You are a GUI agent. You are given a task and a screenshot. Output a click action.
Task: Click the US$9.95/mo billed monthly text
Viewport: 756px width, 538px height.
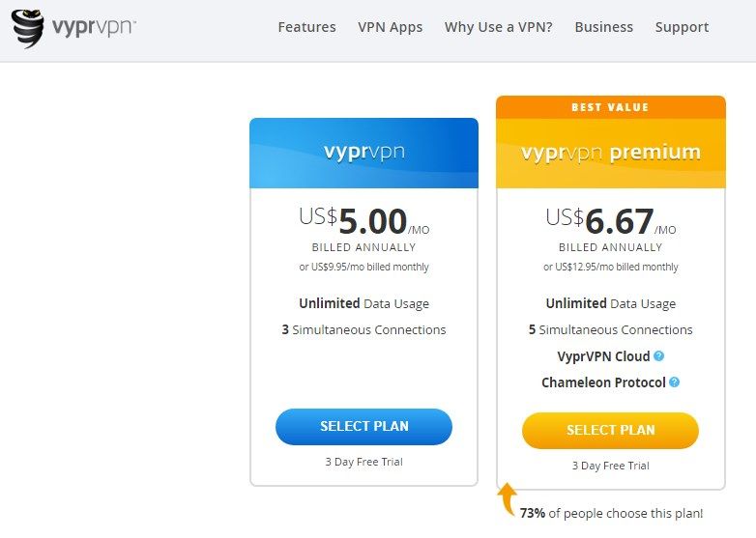click(364, 267)
